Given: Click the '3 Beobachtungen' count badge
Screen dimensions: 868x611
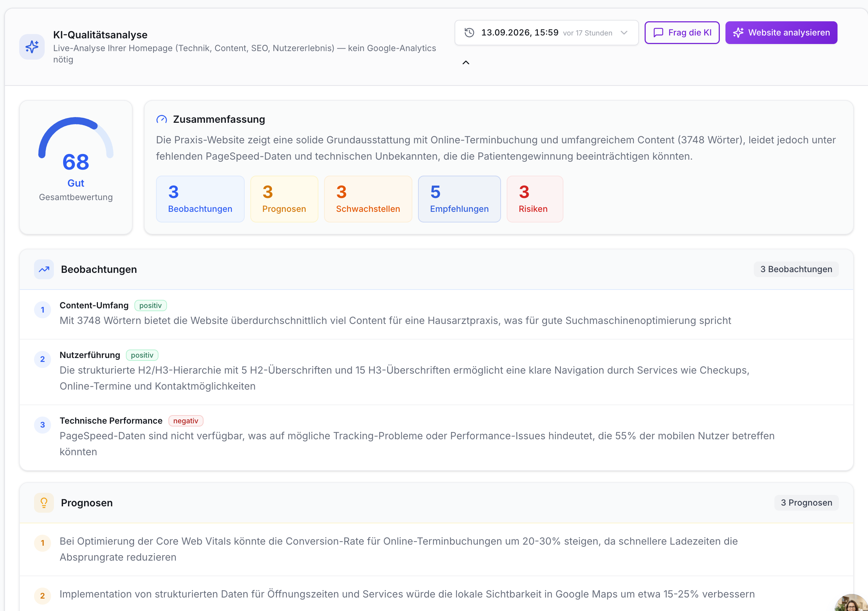Looking at the screenshot, I should click(796, 269).
